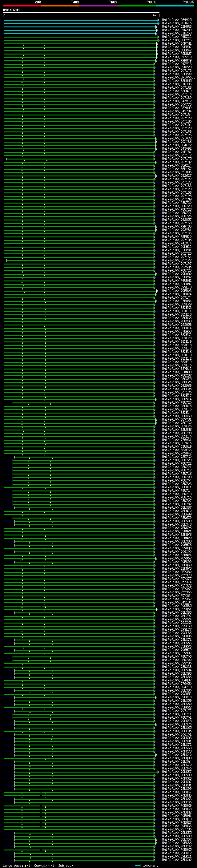Click the orange ~40% identity legend bar
197x868 pixels.
coord(60,6)
